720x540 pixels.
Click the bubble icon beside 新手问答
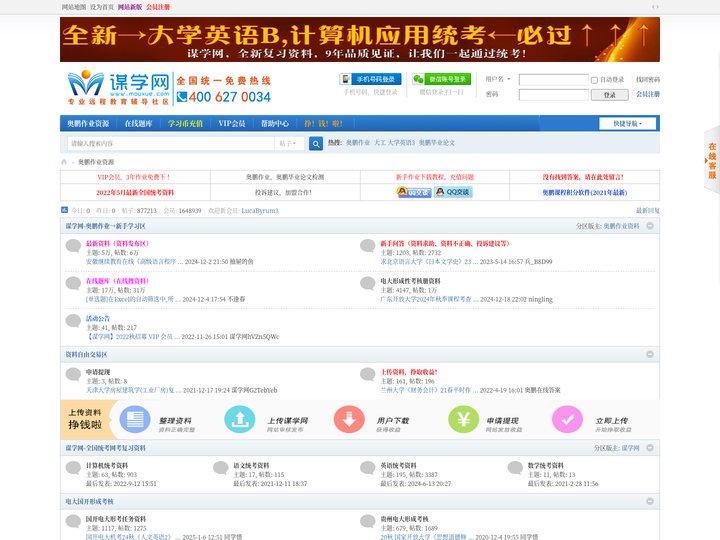[x=368, y=246]
